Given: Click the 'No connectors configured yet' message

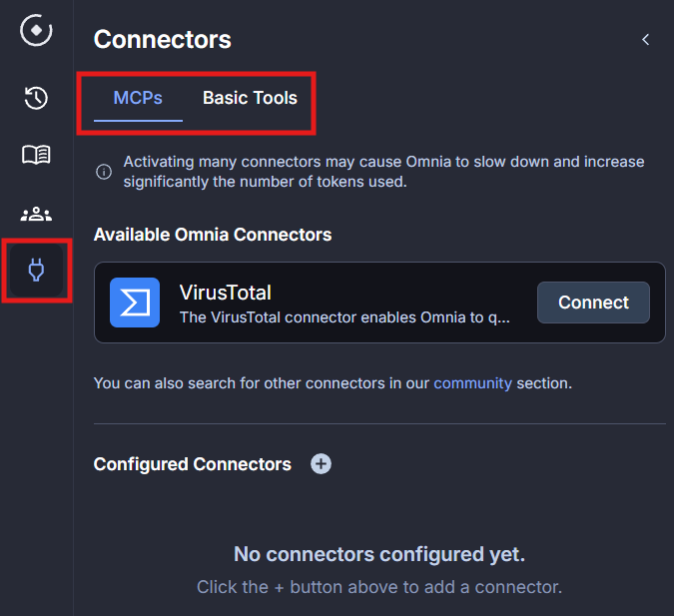Looking at the screenshot, I should coord(378,554).
